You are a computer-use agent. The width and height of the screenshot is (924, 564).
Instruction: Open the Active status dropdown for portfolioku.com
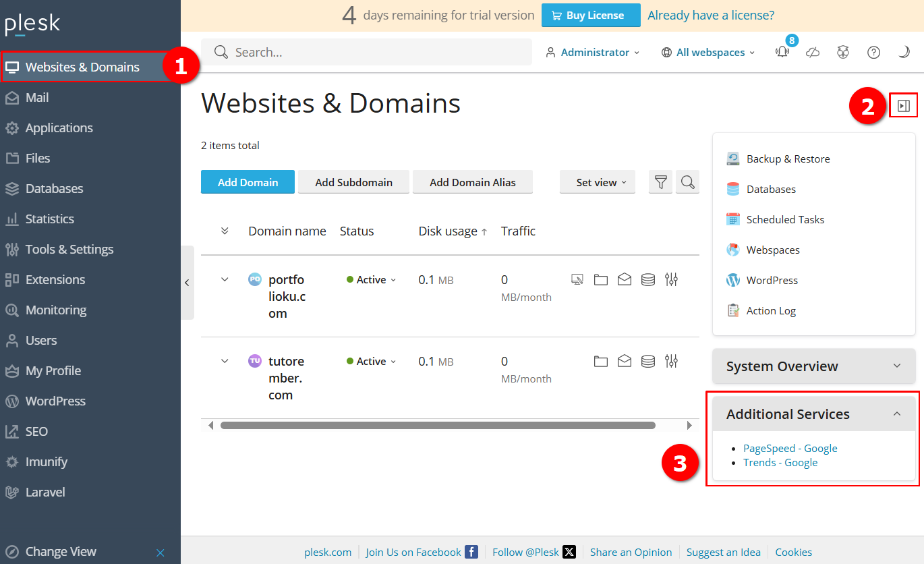372,279
